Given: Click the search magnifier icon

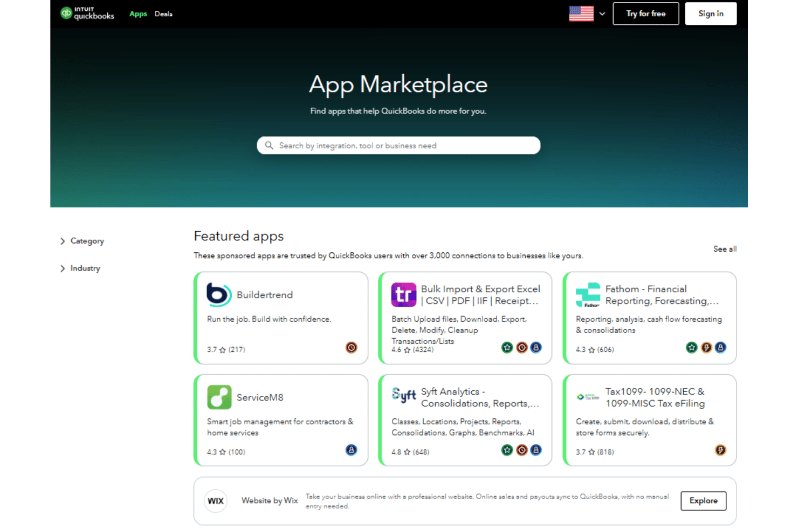Looking at the screenshot, I should tap(269, 146).
